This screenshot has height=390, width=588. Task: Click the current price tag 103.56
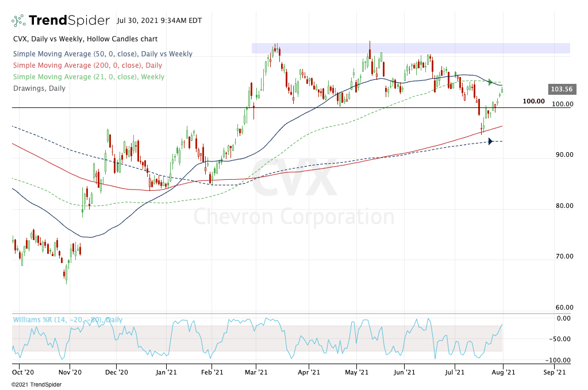click(x=562, y=89)
